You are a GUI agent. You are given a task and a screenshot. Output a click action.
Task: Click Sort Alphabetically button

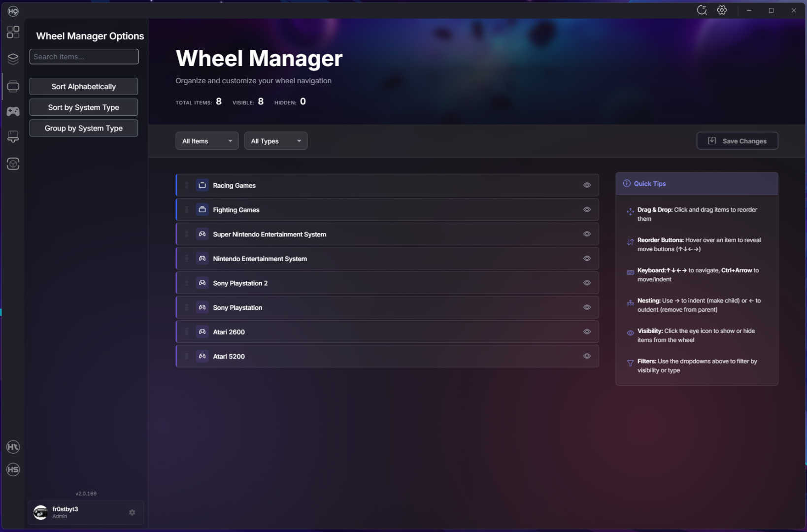tap(84, 87)
